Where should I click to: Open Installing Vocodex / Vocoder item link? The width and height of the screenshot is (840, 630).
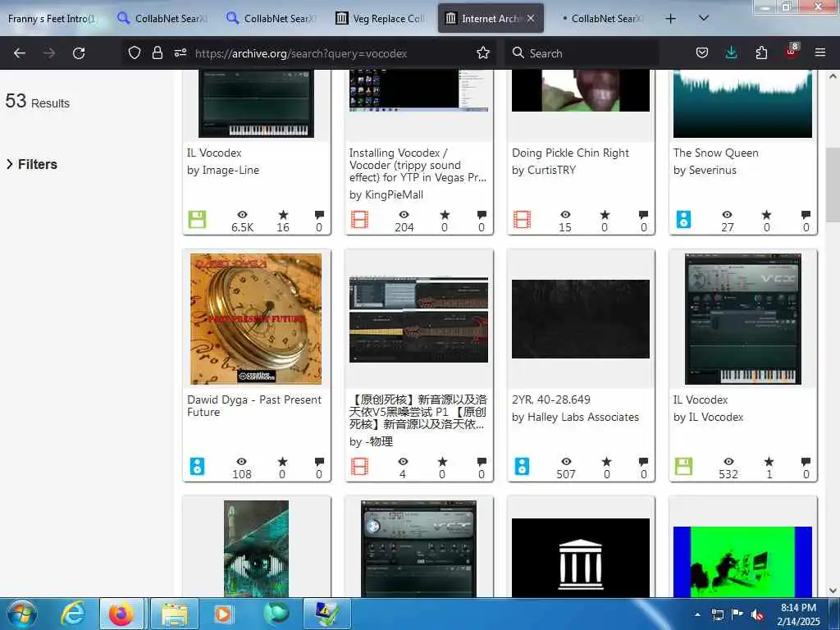point(418,165)
